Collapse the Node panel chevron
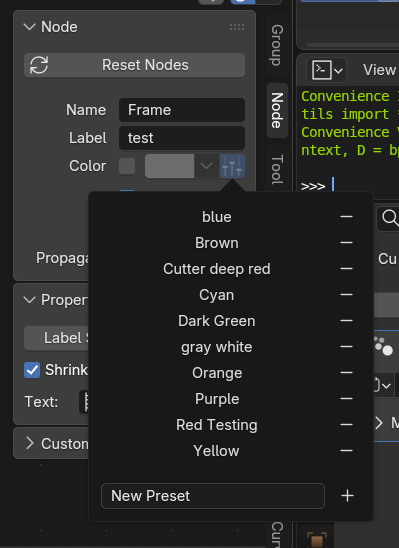Screen dimensions: 399x548 [29, 27]
